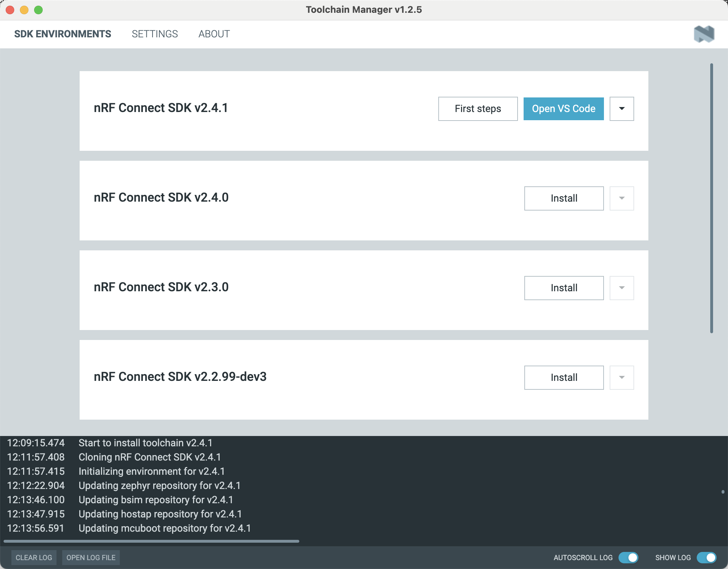Maximize the window with the green button
The height and width of the screenshot is (569, 728).
pyautogui.click(x=38, y=10)
